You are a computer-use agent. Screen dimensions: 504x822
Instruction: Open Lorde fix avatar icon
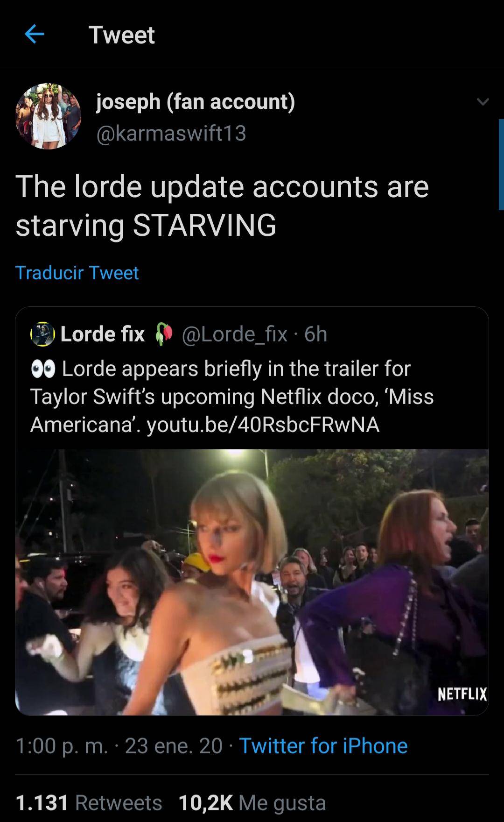coord(42,334)
